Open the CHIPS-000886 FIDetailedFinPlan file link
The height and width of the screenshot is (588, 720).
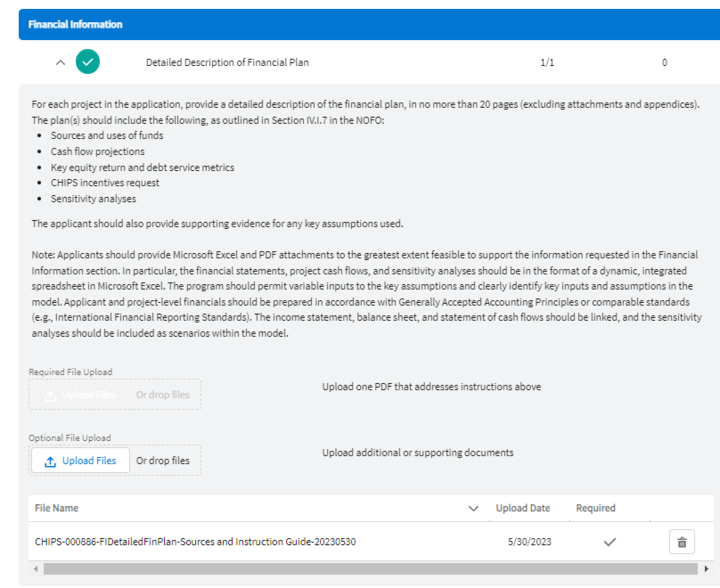196,542
